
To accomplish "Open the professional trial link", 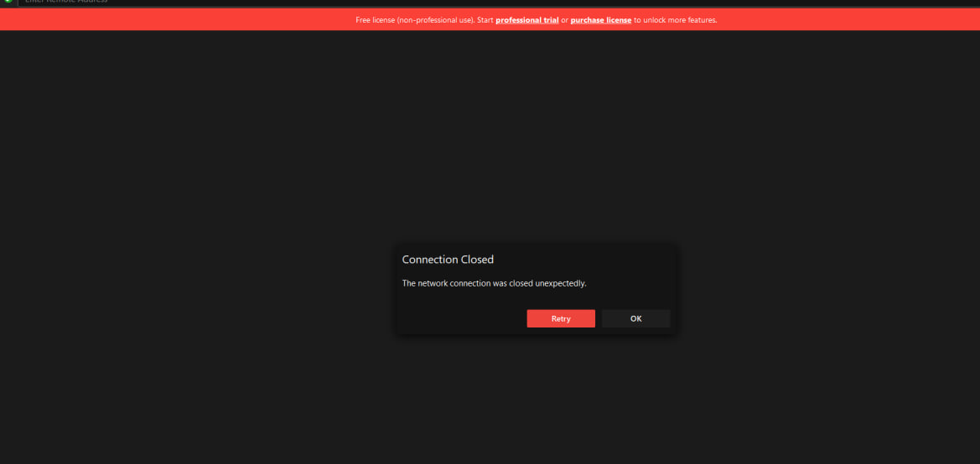I will click(x=526, y=19).
